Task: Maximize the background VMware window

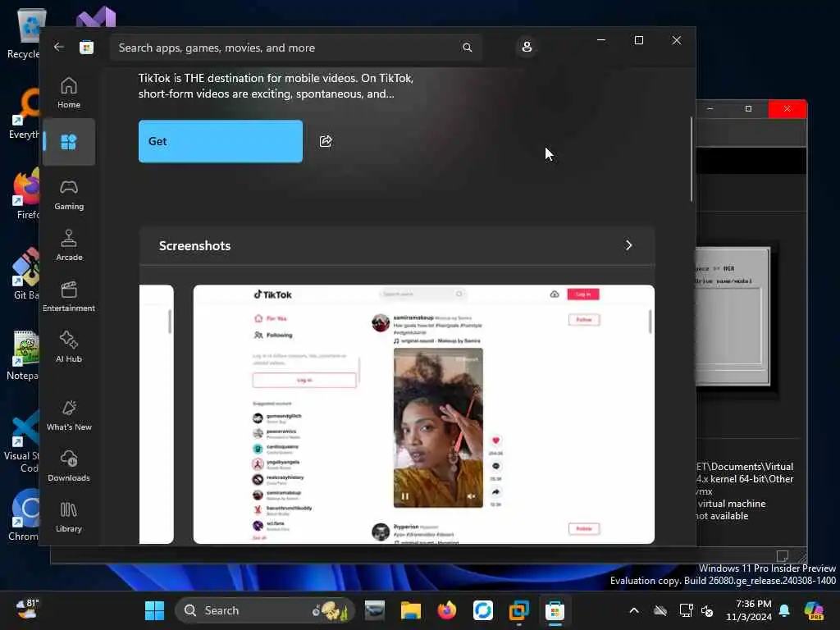Action: (x=748, y=109)
